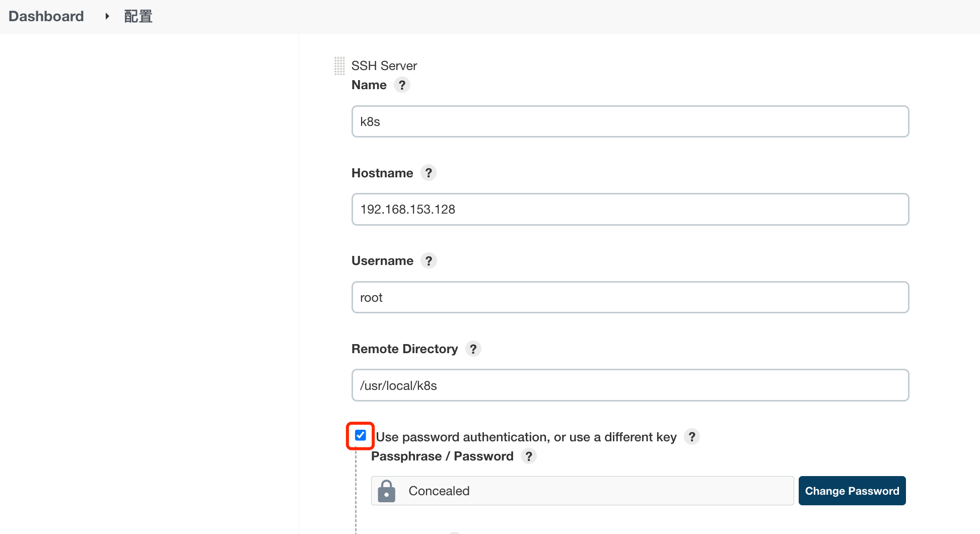Click the SSH Server section title
980x534 pixels.
point(384,65)
